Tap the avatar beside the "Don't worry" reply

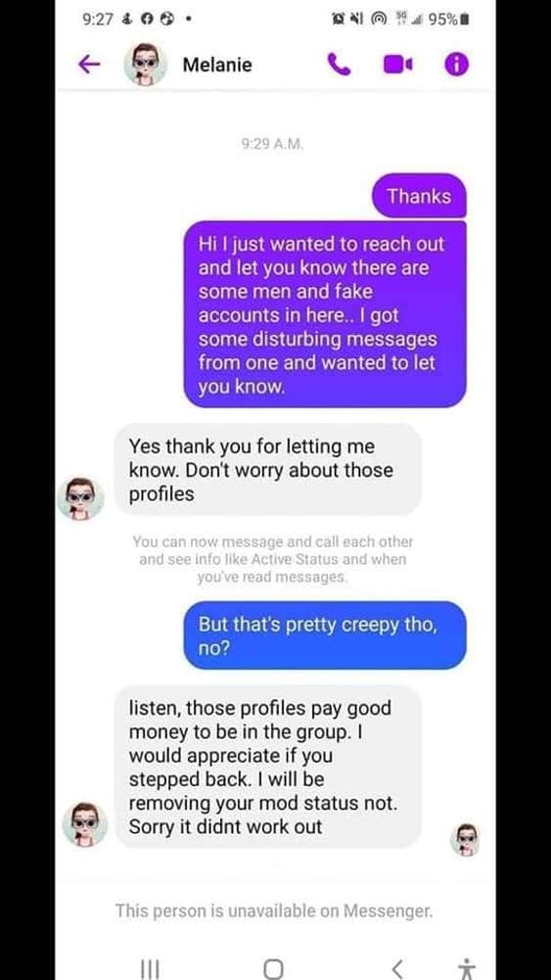[80, 498]
